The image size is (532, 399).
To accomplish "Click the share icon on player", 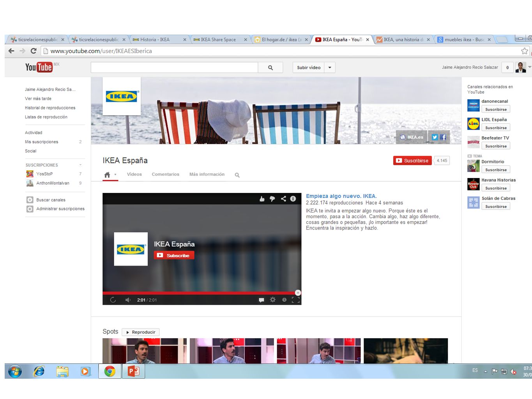I will [x=283, y=199].
